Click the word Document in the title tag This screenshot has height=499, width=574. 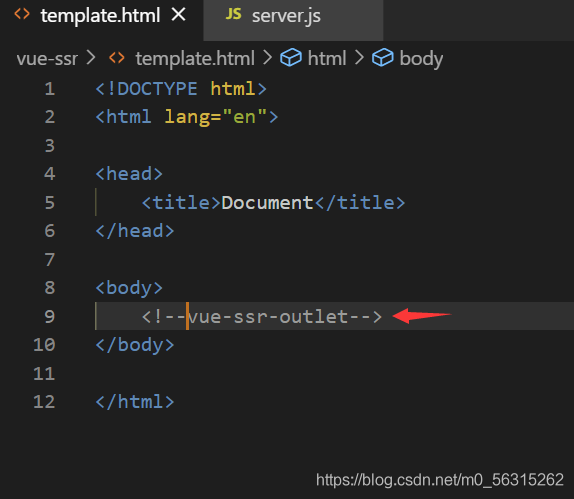(x=267, y=203)
